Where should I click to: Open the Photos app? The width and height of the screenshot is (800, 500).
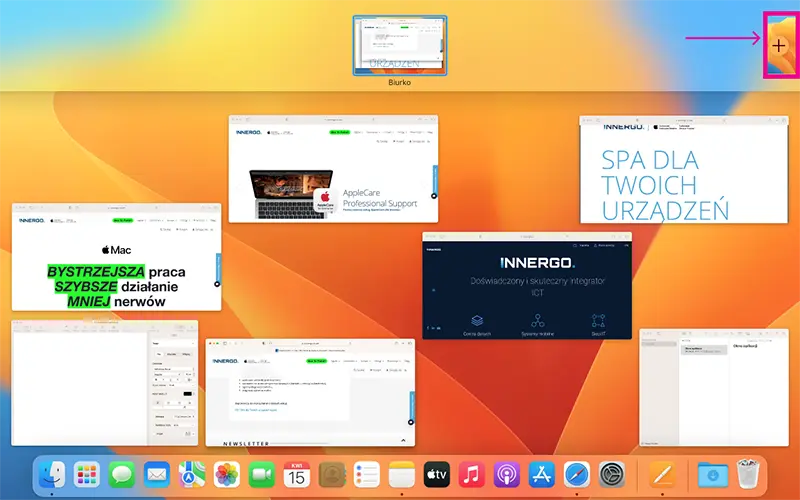[x=227, y=474]
